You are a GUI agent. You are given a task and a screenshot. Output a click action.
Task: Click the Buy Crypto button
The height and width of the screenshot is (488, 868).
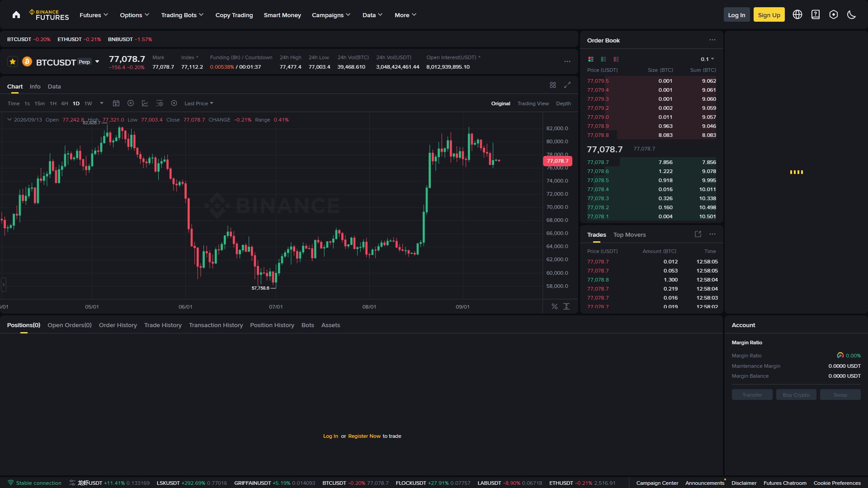pyautogui.click(x=796, y=395)
